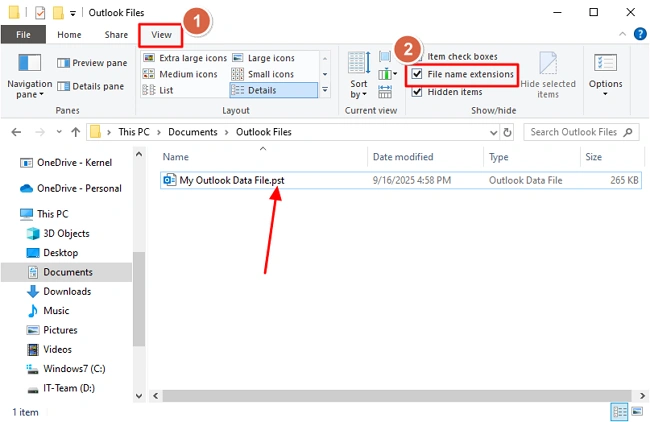Select Details layout

pos(274,90)
